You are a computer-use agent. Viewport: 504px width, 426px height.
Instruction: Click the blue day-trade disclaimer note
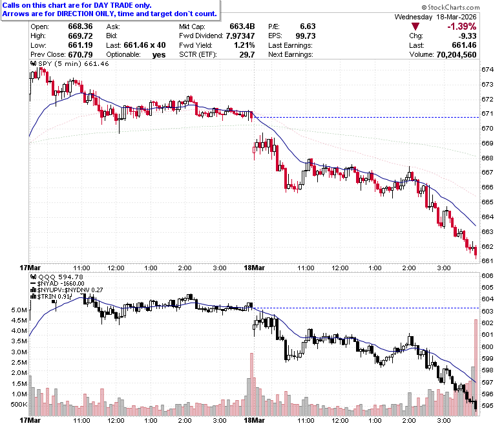[x=110, y=10]
